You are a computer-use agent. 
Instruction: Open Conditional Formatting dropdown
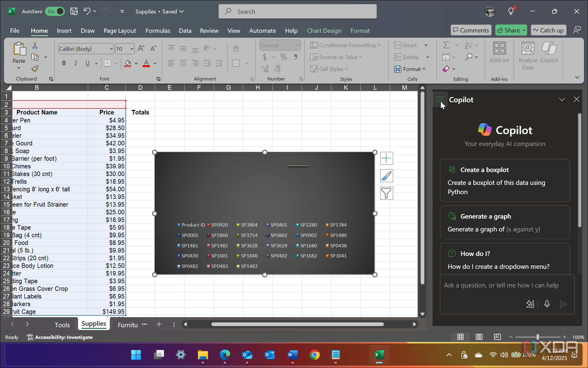click(345, 45)
